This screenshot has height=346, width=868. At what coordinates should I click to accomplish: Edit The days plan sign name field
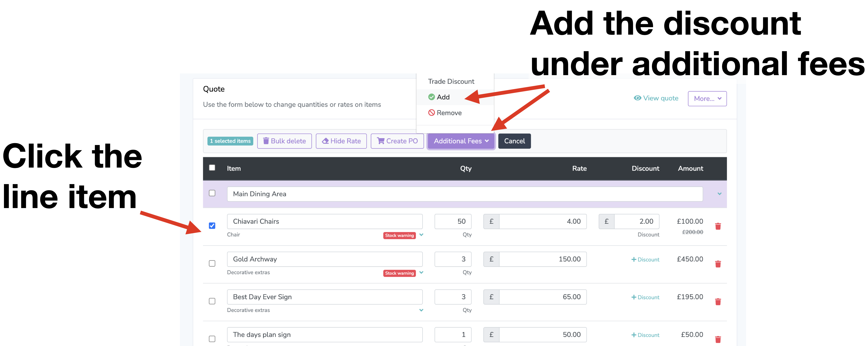tap(325, 335)
